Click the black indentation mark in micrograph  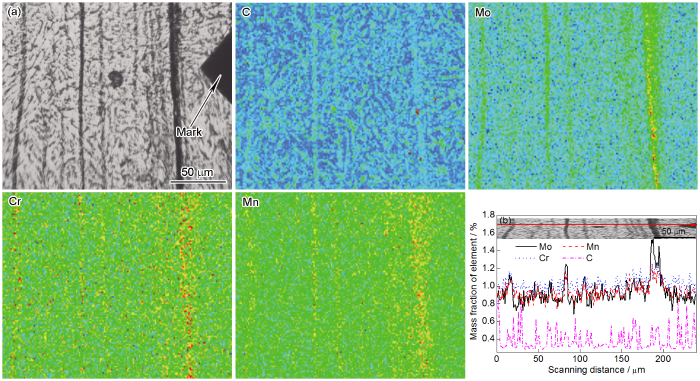tap(217, 68)
